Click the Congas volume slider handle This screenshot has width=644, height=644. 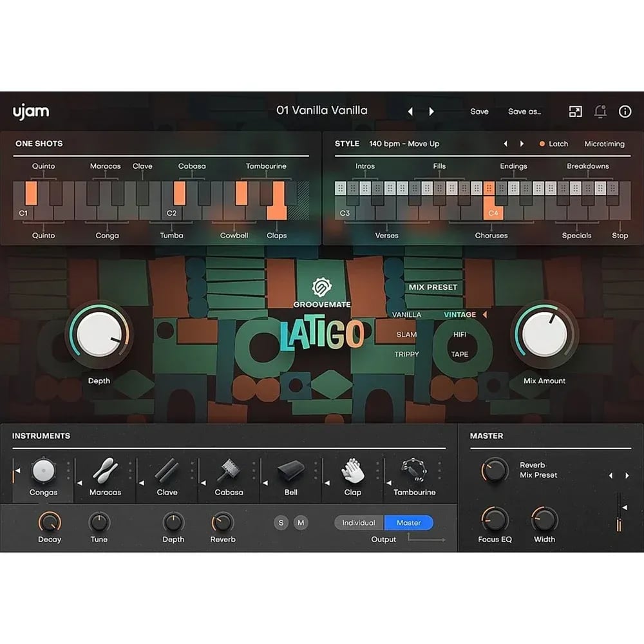coord(17,471)
